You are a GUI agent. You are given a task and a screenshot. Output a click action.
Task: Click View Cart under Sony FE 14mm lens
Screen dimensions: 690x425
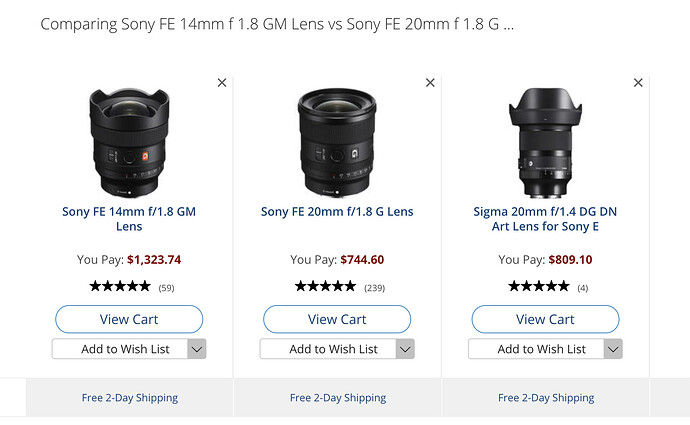(129, 319)
